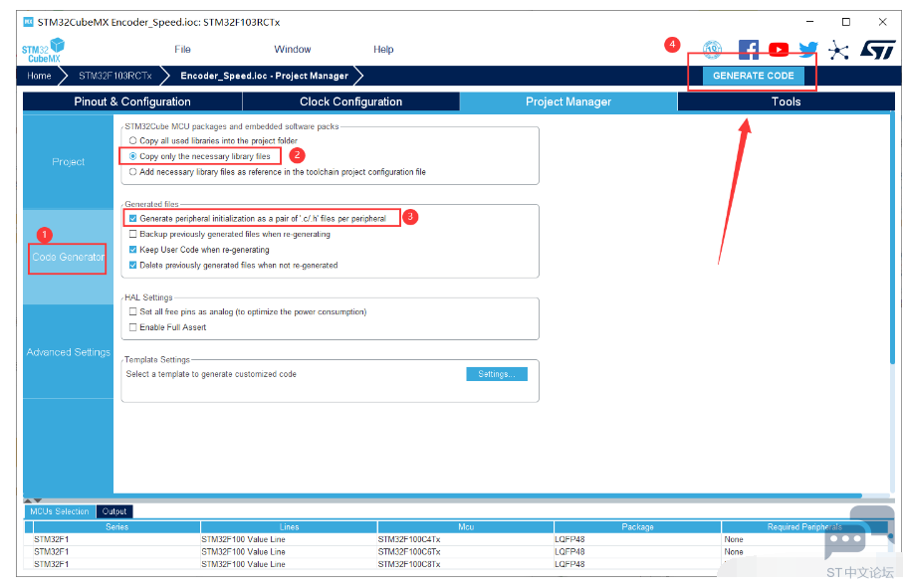Go to Home breadcrumb

[39, 76]
